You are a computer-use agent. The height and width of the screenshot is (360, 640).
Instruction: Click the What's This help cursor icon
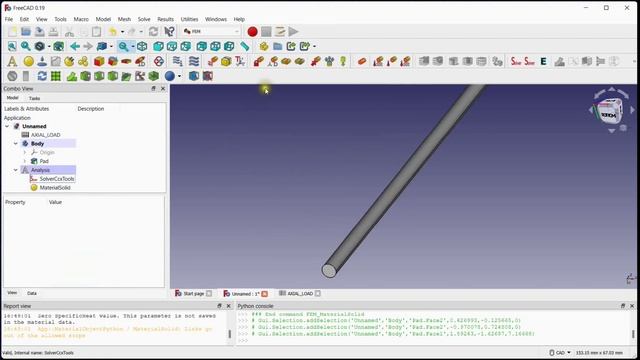point(169,31)
